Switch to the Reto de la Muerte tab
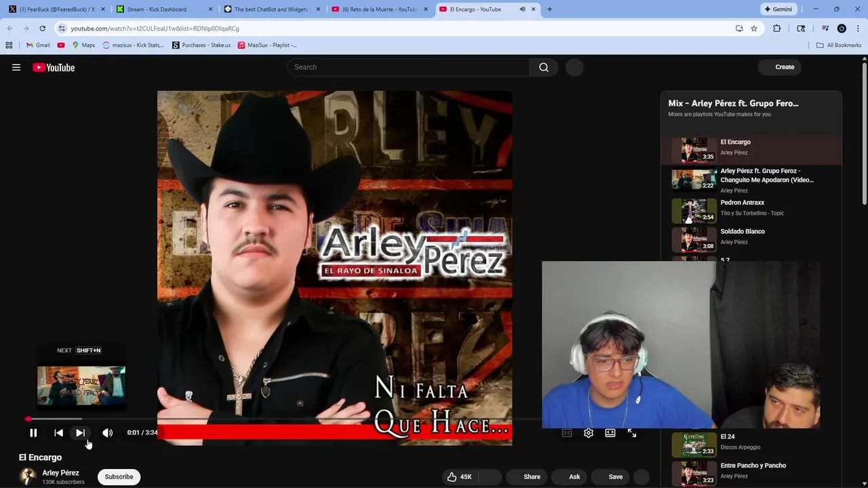This screenshot has width=868, height=488. (378, 9)
